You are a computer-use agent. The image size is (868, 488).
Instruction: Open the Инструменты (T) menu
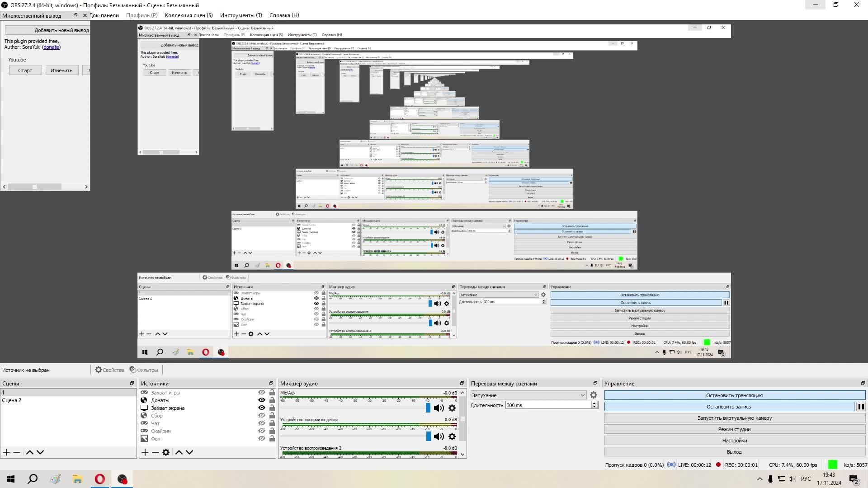[241, 15]
